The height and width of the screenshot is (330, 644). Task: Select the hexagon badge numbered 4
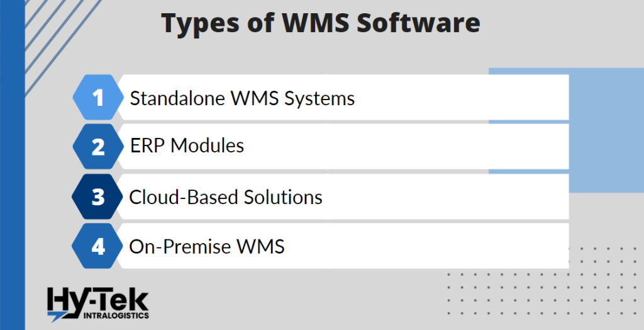pos(97,246)
